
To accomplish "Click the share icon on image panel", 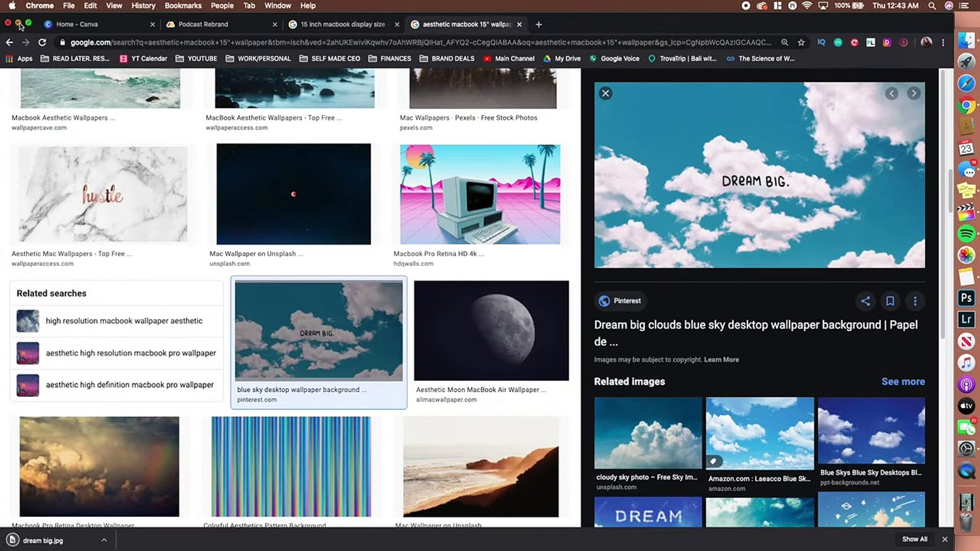I will [865, 300].
